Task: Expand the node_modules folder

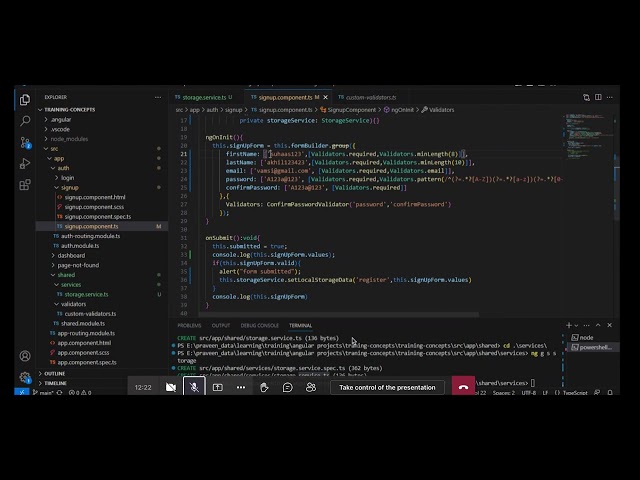Action: (69, 139)
